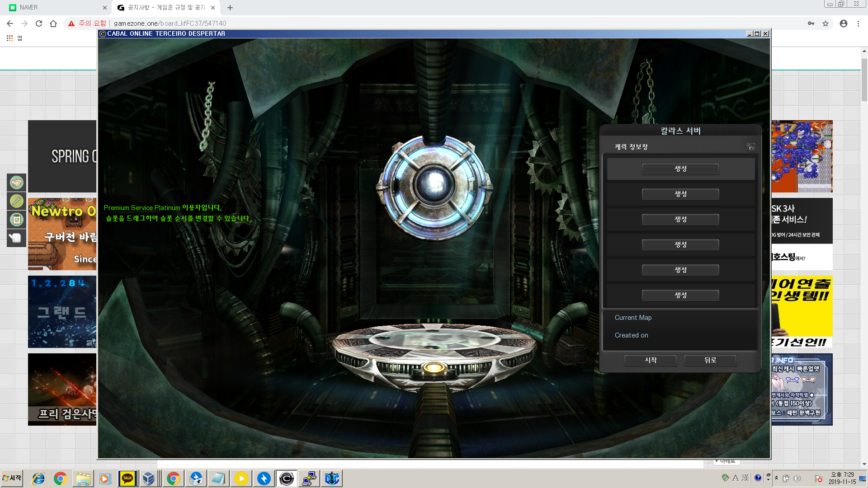Click the handshake icon in left sidebar
The width and height of the screenshot is (868, 488).
(17, 183)
